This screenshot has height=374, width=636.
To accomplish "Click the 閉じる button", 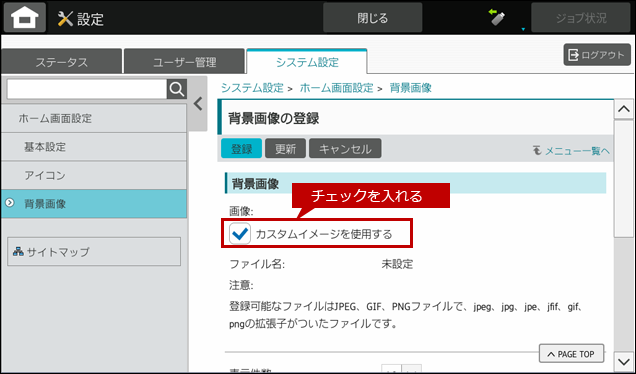I will 372,18.
